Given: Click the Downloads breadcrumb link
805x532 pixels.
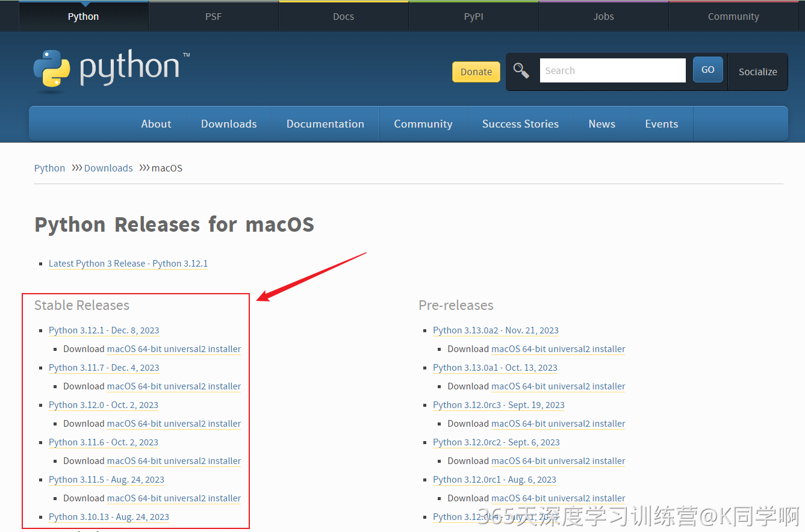Looking at the screenshot, I should 108,168.
